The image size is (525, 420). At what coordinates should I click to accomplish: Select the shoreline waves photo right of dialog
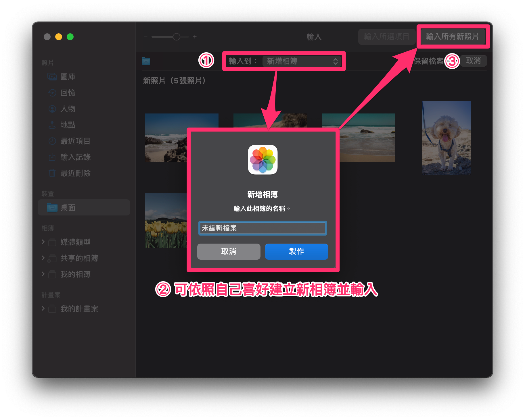tap(367, 138)
